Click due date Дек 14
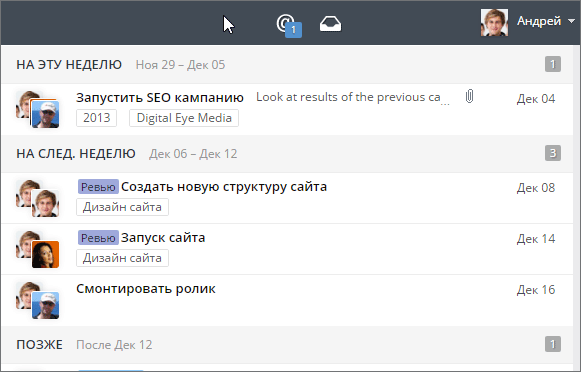 tap(536, 239)
